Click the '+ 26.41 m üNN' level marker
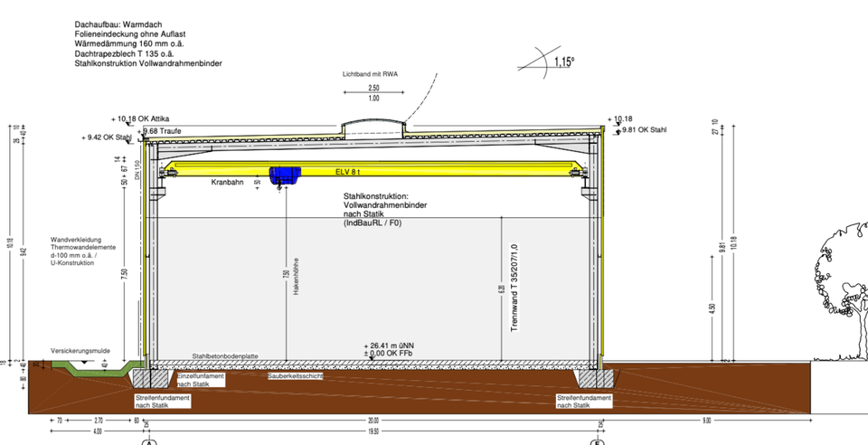Screen dimensions: 868x445 pos(389,345)
